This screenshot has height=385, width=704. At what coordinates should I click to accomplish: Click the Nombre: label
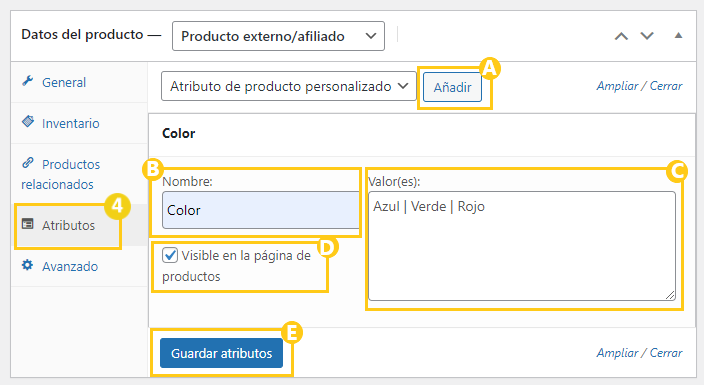(x=187, y=181)
